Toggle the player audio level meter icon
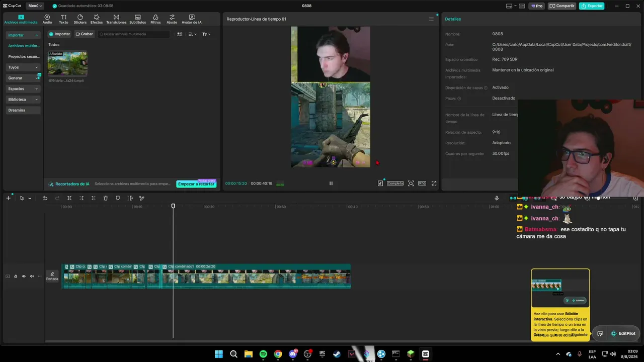644x362 pixels. (x=280, y=184)
